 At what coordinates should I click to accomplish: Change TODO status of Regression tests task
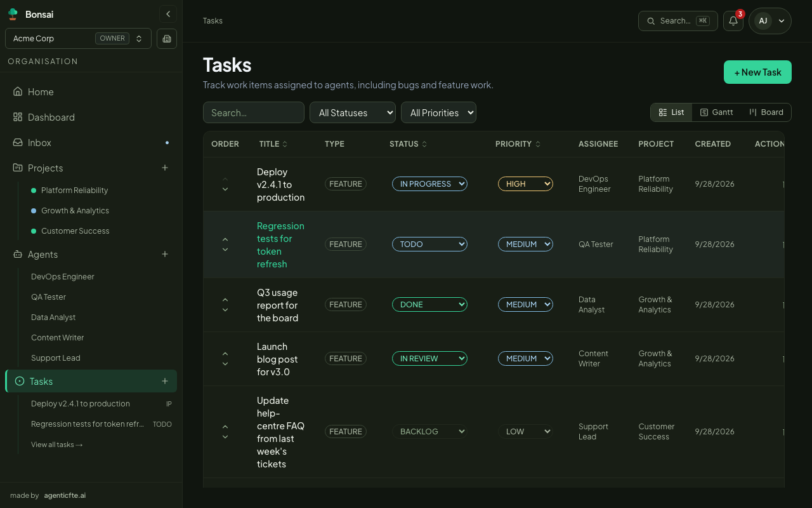[x=429, y=244]
